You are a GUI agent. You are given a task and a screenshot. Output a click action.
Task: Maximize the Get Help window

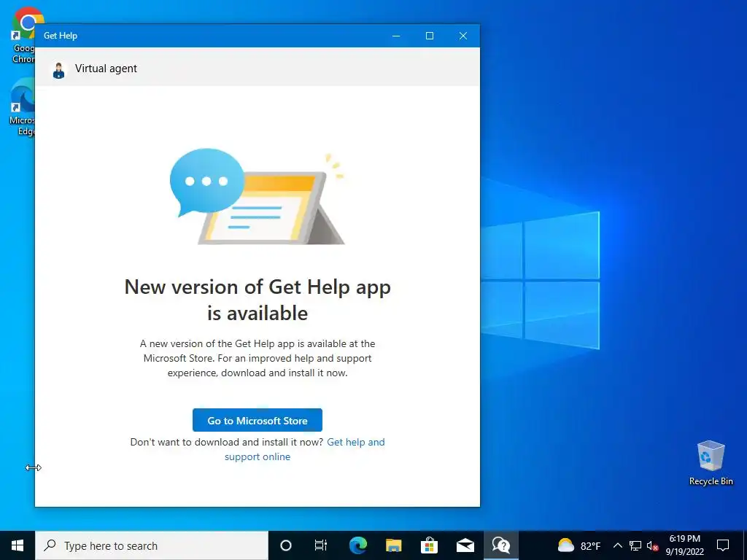coord(429,36)
